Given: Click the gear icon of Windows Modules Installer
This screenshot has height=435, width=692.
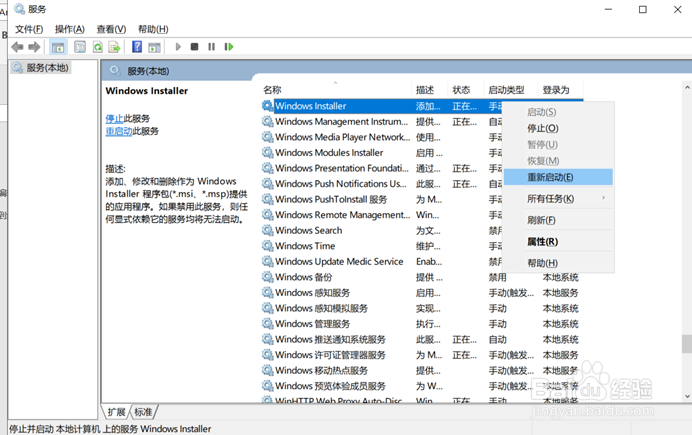Looking at the screenshot, I should [267, 153].
